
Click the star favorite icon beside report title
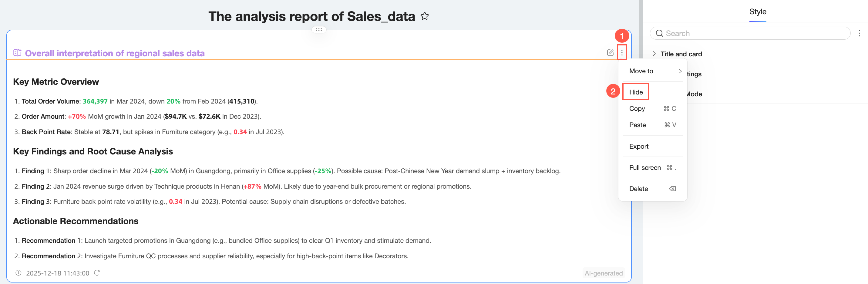tap(425, 16)
